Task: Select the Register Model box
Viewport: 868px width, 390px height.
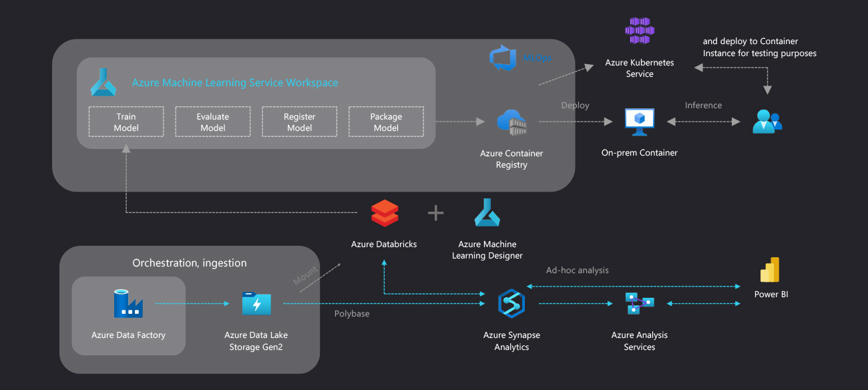Action: click(x=299, y=122)
